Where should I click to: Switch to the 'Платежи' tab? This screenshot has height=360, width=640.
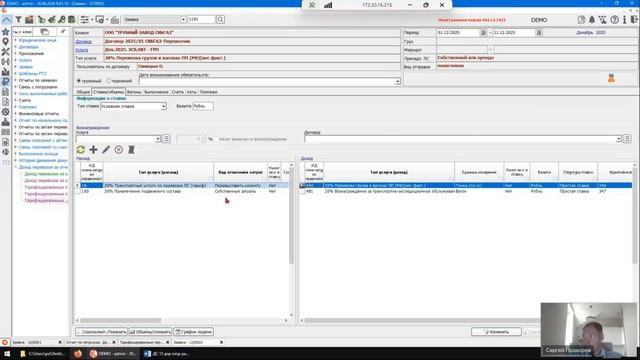(x=209, y=92)
